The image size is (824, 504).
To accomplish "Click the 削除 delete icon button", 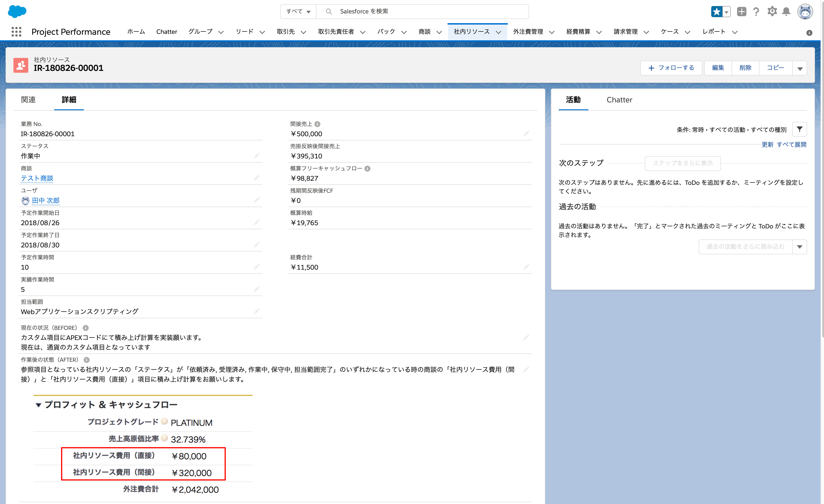I will click(x=745, y=67).
